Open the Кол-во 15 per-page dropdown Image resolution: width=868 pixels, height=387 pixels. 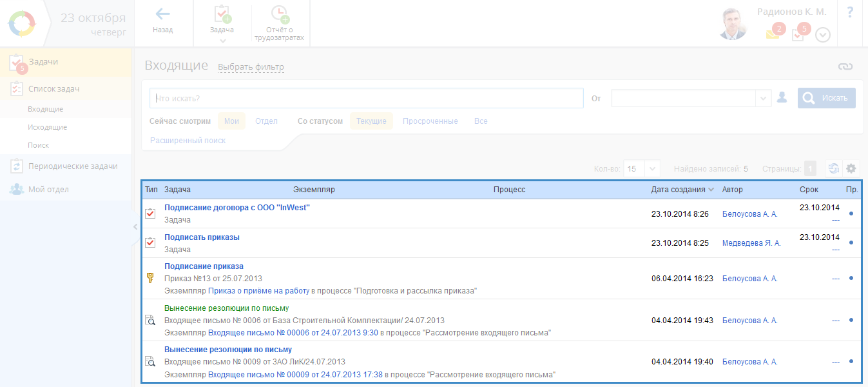pos(642,168)
